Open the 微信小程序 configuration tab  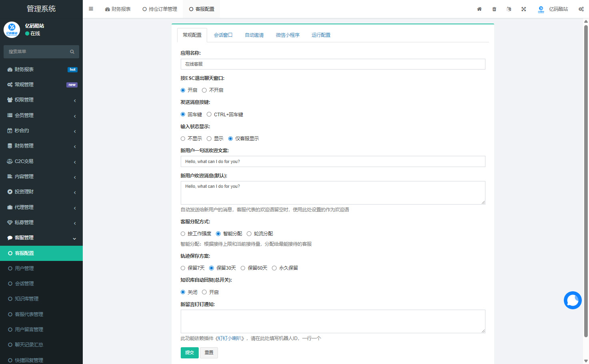click(x=288, y=35)
